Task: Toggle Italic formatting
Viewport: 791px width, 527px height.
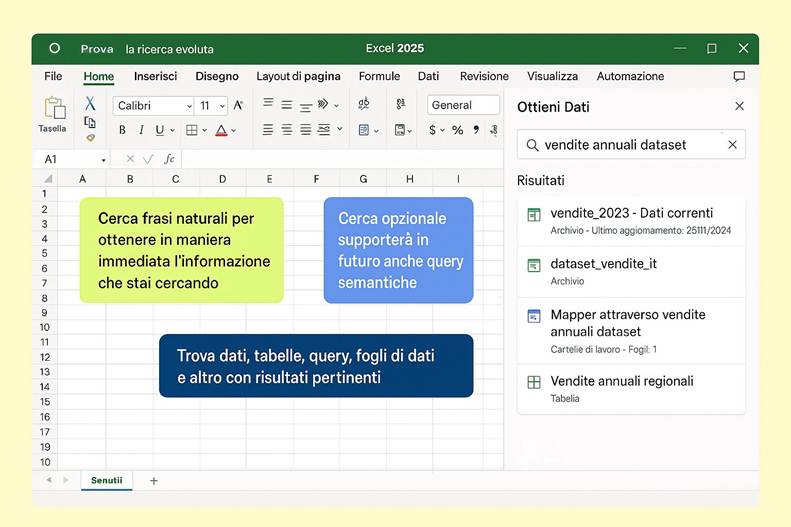Action: (141, 130)
